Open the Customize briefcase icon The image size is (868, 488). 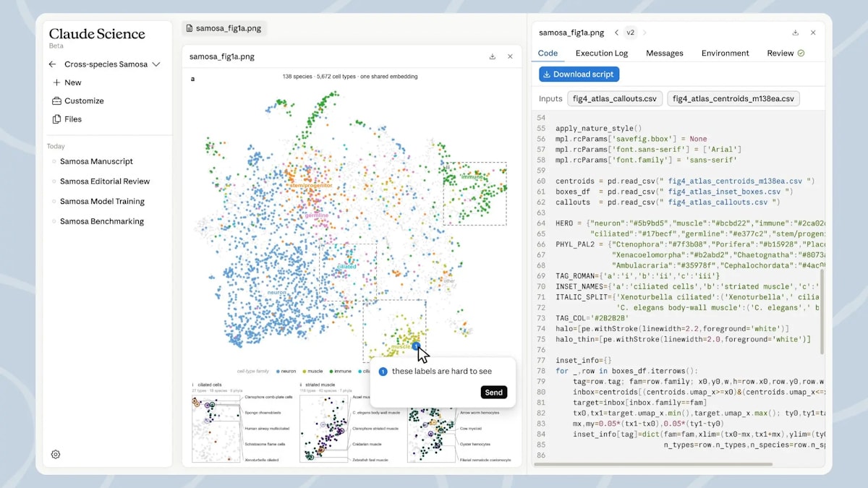[x=56, y=101]
